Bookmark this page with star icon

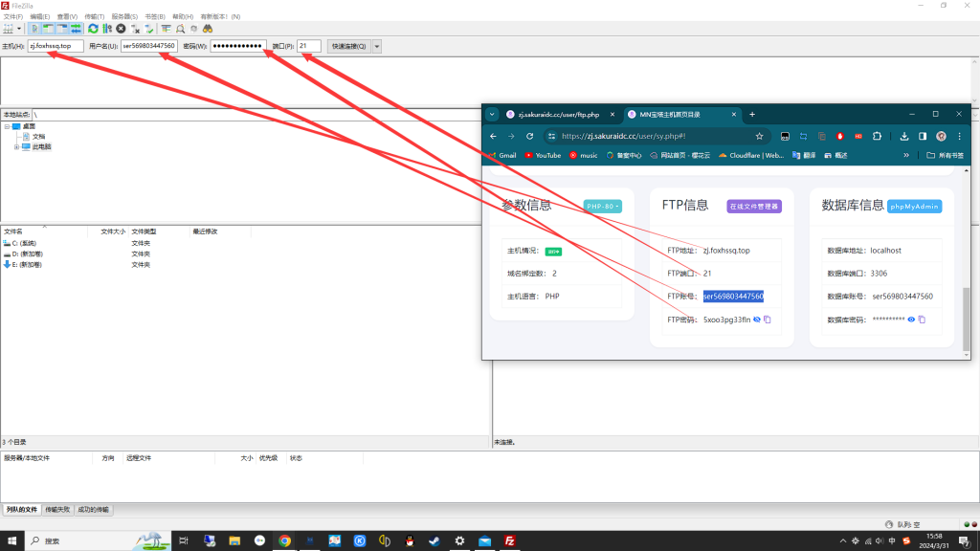tap(759, 136)
